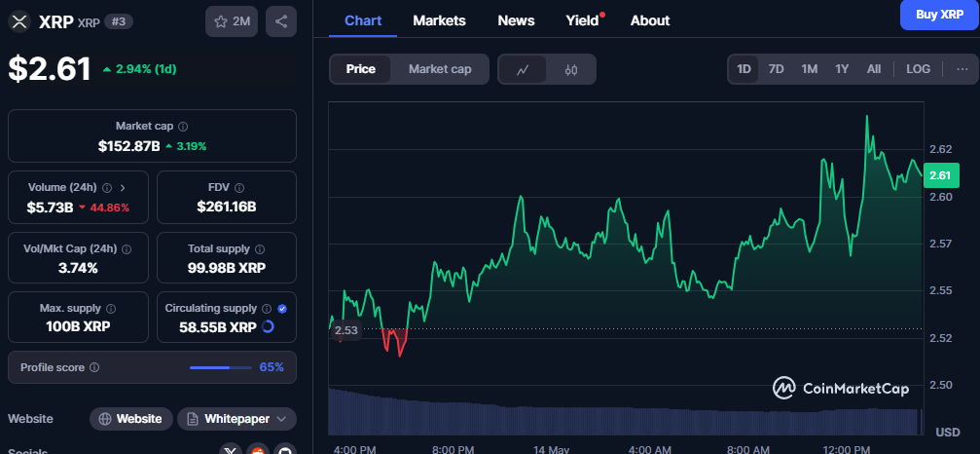Switch to the candlestick chart icon
The image size is (980, 454).
point(570,69)
